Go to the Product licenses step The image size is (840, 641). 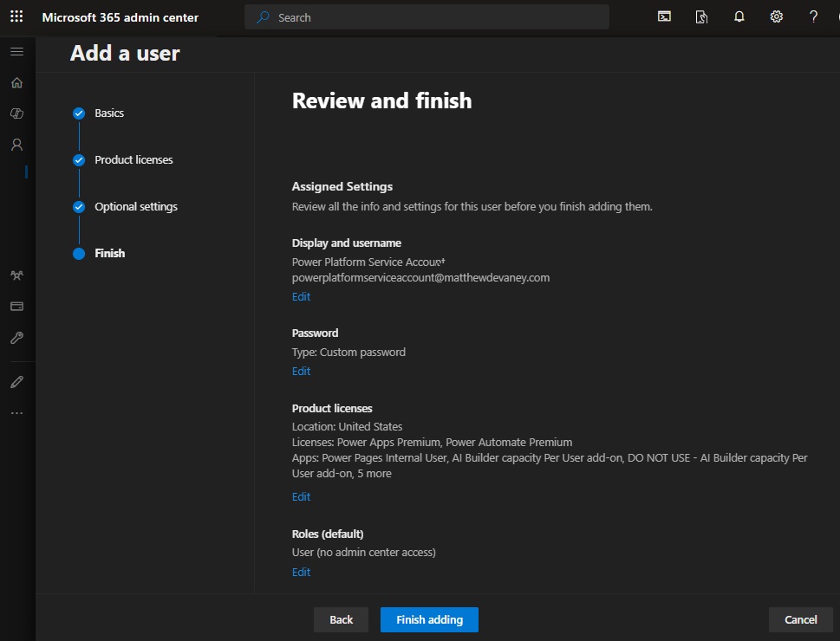[133, 159]
